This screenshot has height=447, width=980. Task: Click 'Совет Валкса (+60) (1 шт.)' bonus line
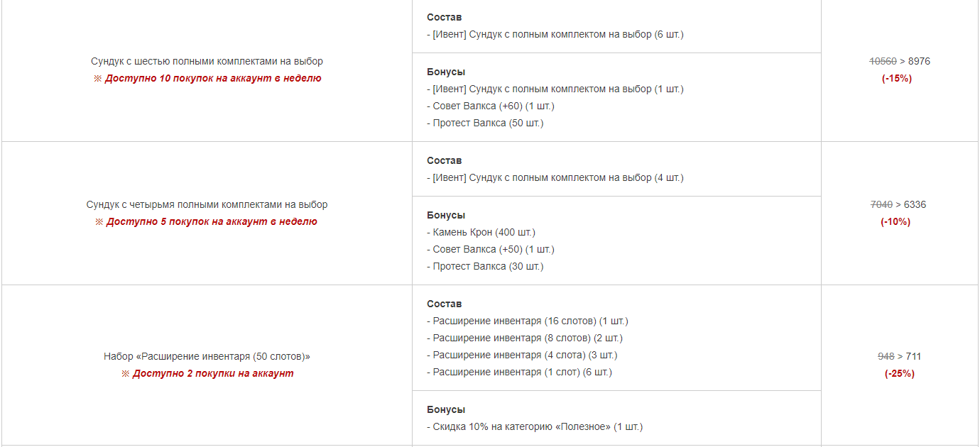coord(491,106)
